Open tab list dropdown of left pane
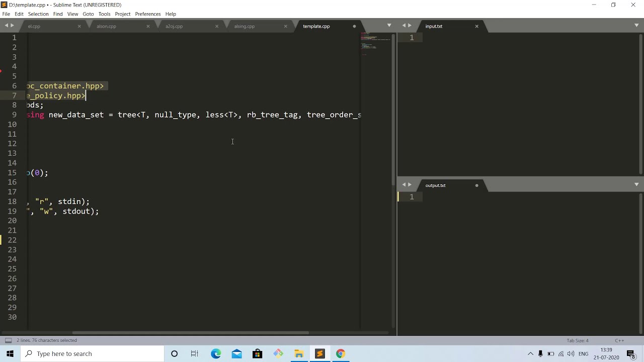Image resolution: width=644 pixels, height=362 pixels. [389, 26]
